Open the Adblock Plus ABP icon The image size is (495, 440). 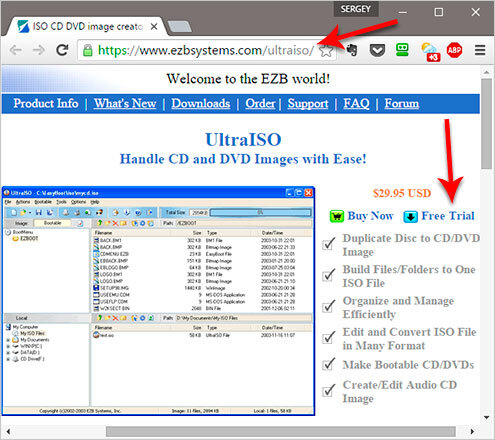coord(454,50)
